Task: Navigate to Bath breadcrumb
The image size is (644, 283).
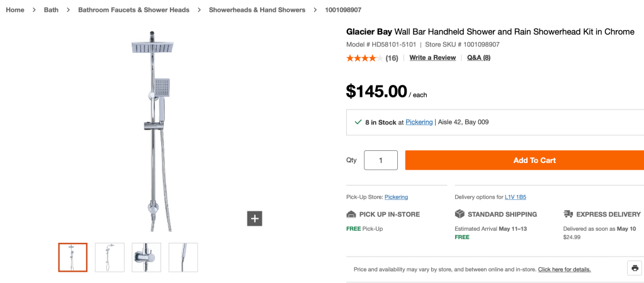Action: (x=51, y=10)
